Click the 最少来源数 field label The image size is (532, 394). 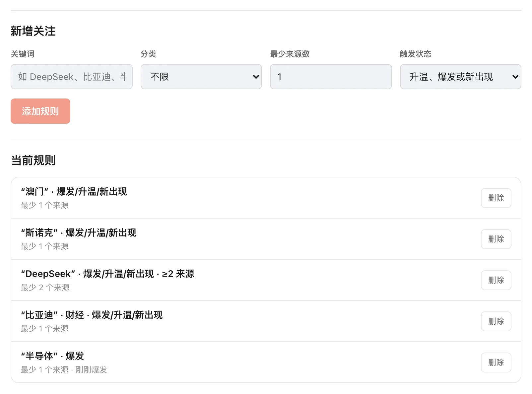coord(290,54)
